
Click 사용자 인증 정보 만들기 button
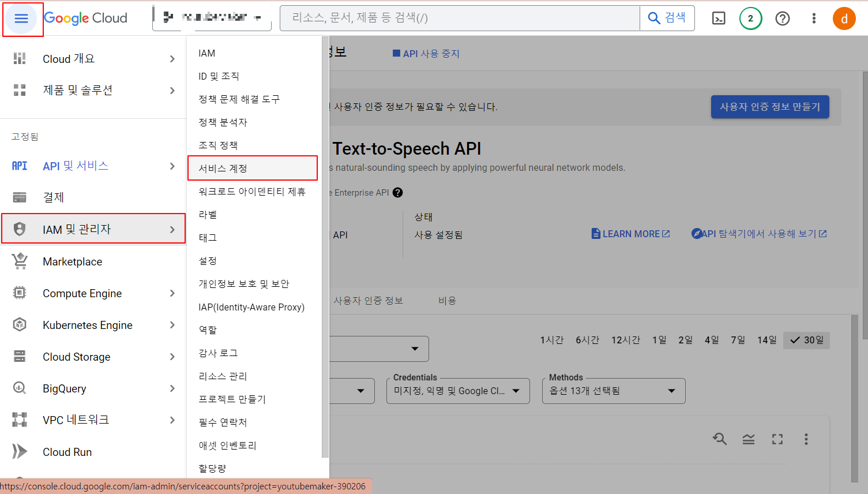(770, 107)
